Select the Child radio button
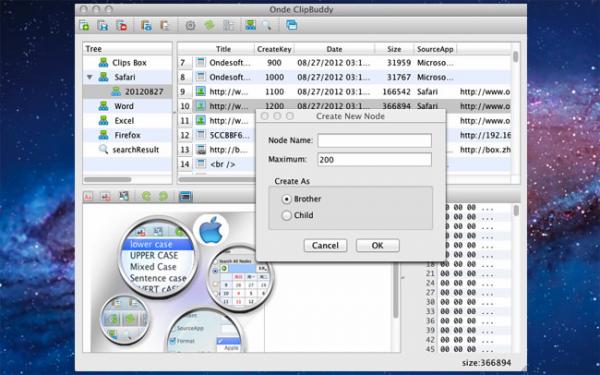Screen dimensions: 600x375 click(286, 215)
